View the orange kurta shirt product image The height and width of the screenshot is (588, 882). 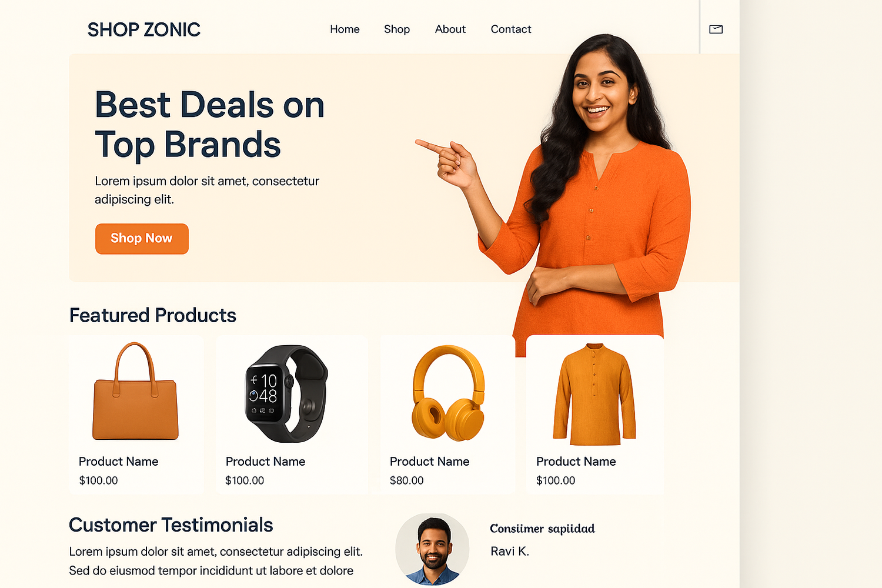click(594, 394)
